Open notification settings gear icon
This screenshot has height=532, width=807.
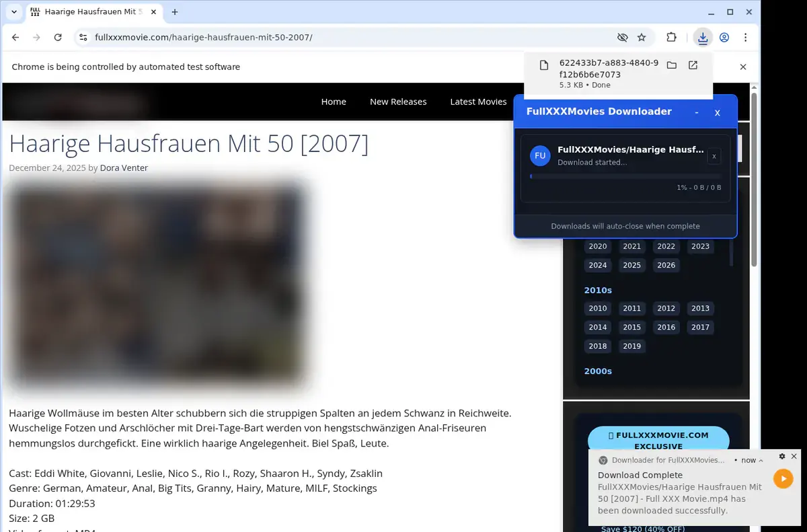coord(782,456)
